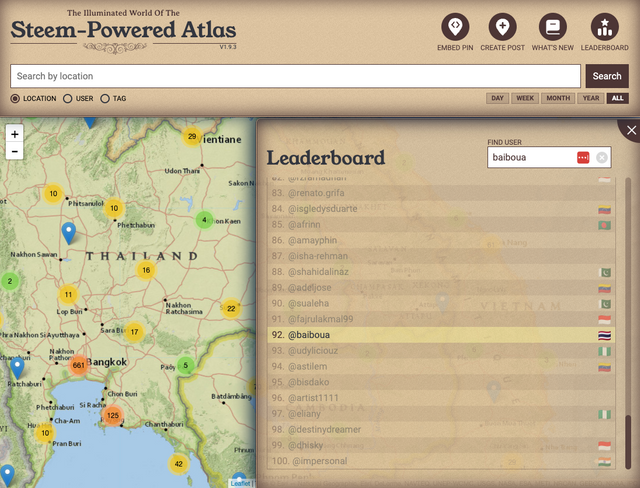Screen dimensions: 640x488
Task: Click the Search button
Action: click(607, 76)
